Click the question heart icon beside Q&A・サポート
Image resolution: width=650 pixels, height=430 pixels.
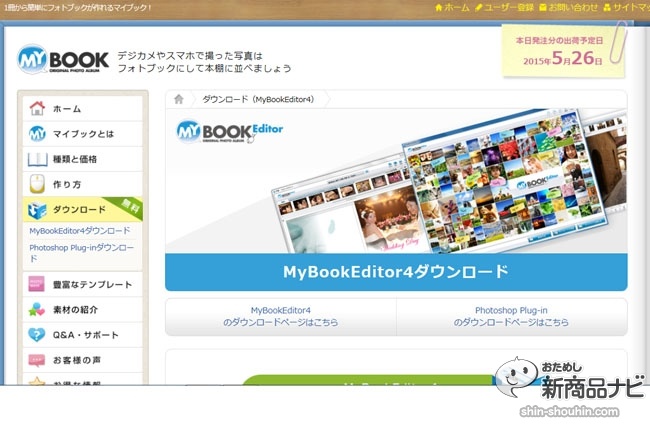point(36,334)
